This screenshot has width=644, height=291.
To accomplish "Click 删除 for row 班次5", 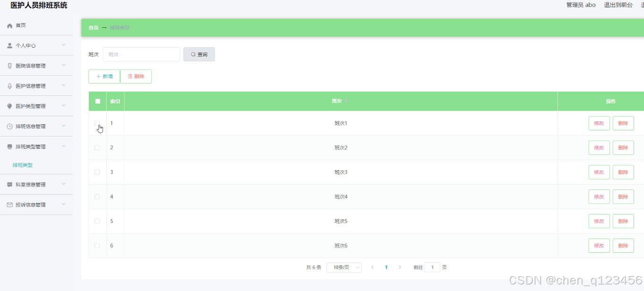I will tap(623, 221).
